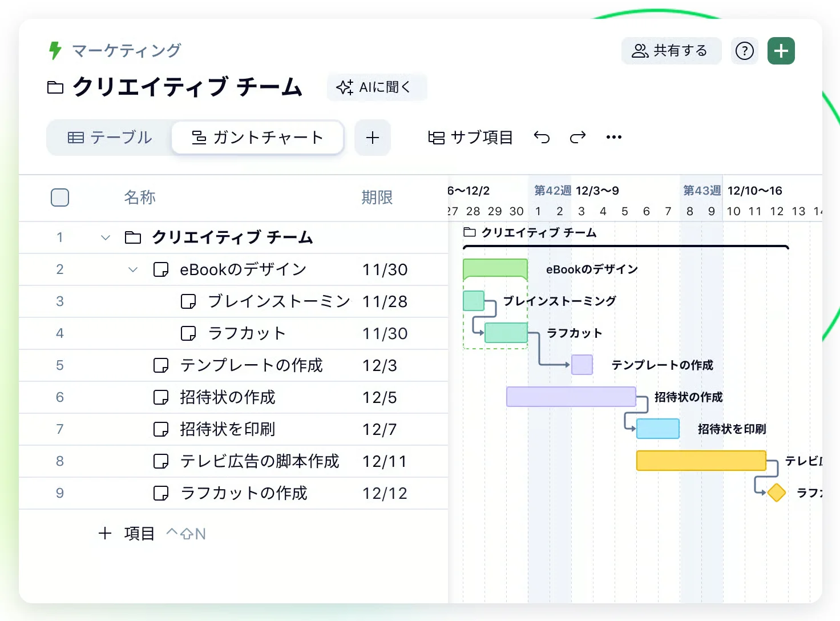Click the マーケティング breadcrumb text

tap(127, 51)
